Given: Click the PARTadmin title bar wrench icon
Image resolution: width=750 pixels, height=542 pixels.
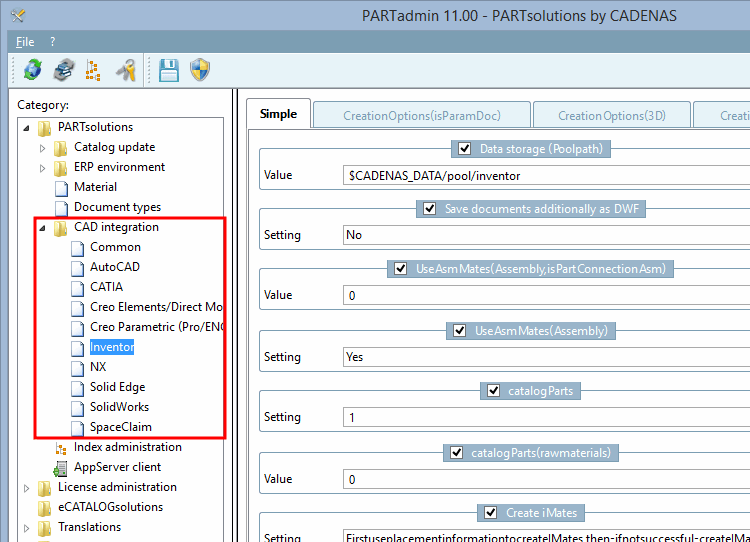Looking at the screenshot, I should coord(18,16).
